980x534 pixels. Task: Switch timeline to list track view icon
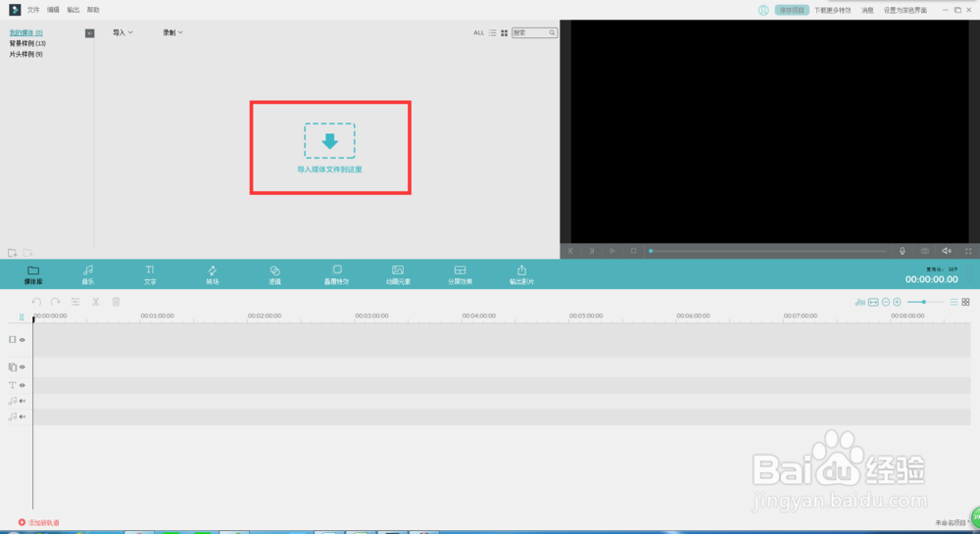pos(954,302)
